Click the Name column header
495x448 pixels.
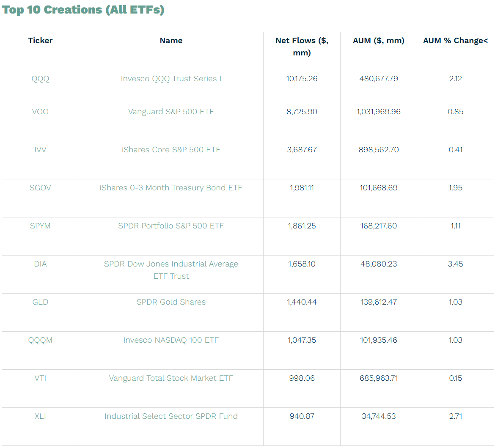(171, 41)
